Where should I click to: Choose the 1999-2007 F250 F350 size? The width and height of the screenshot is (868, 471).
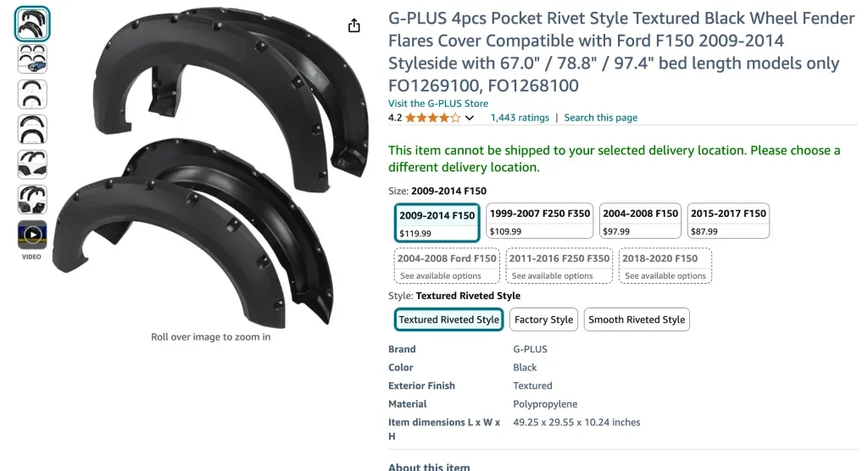[539, 222]
